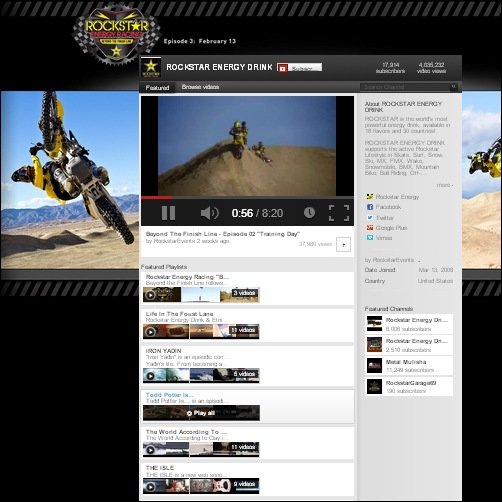Click the search magnifier icon
502x502 pixels.
click(x=454, y=87)
